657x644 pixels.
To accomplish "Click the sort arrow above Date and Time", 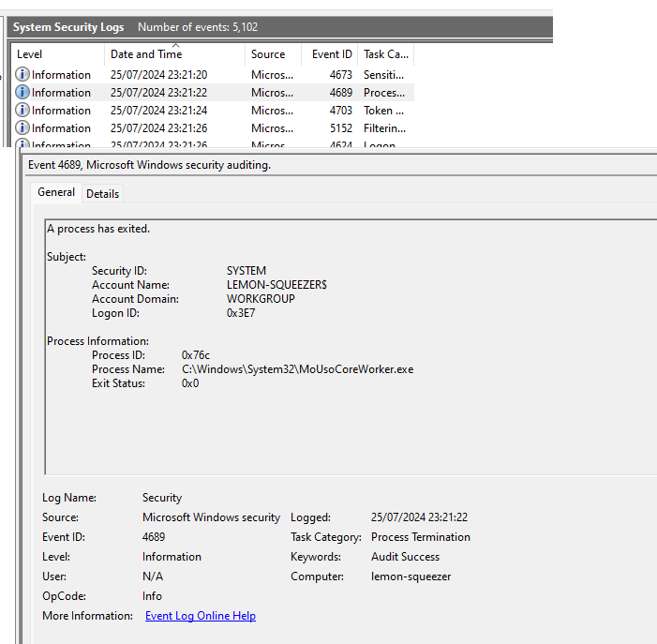I will [x=175, y=45].
